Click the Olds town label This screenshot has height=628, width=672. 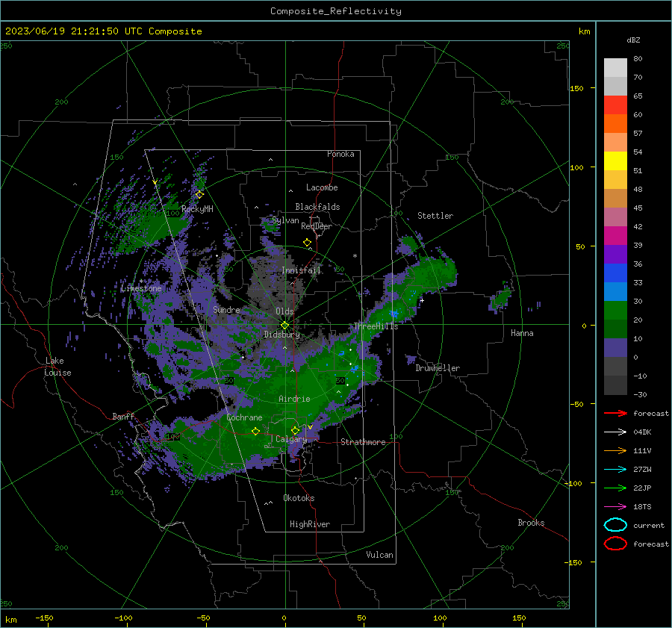click(284, 311)
